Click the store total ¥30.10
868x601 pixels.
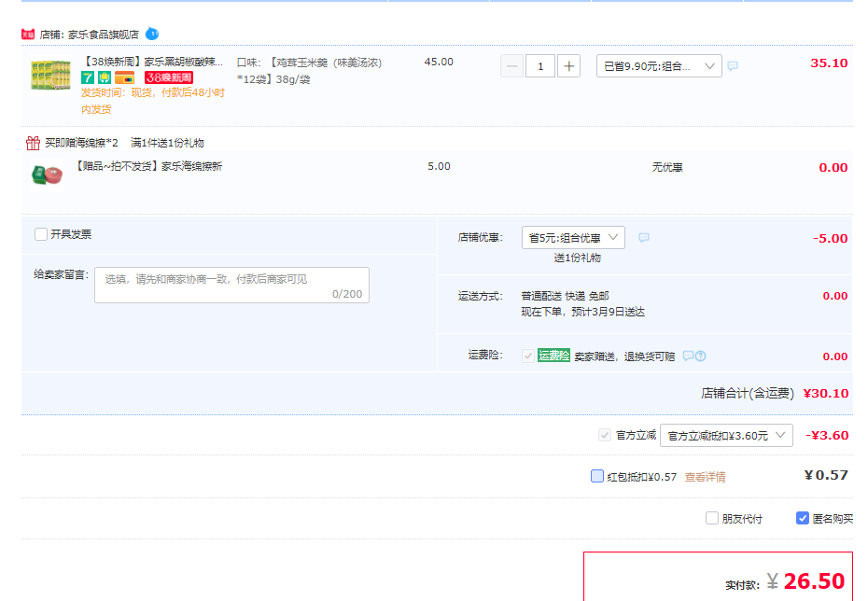[826, 394]
